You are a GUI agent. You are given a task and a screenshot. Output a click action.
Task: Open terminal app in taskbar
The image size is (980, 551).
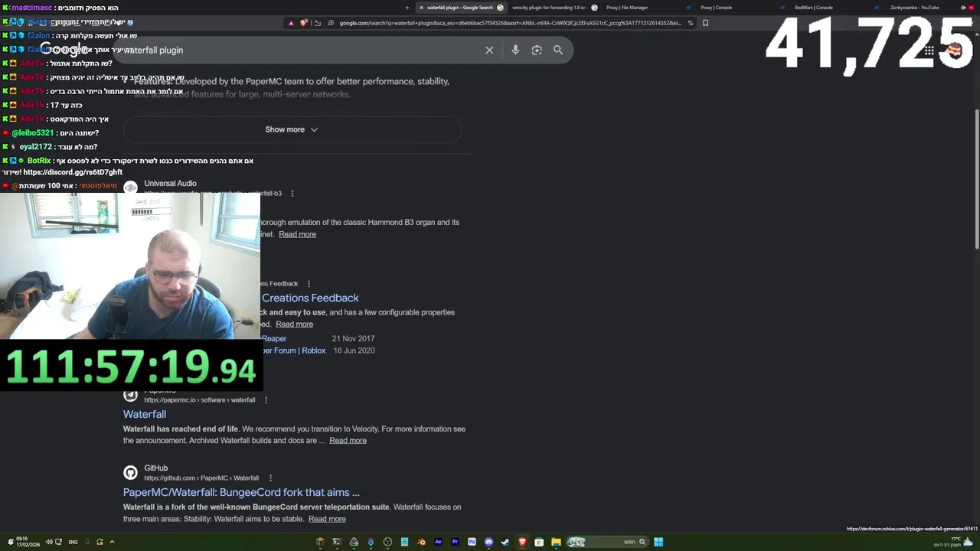[x=337, y=542]
